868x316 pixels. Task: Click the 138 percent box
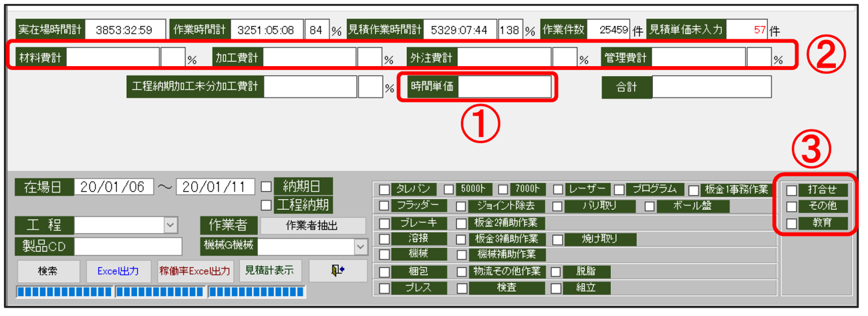point(510,30)
